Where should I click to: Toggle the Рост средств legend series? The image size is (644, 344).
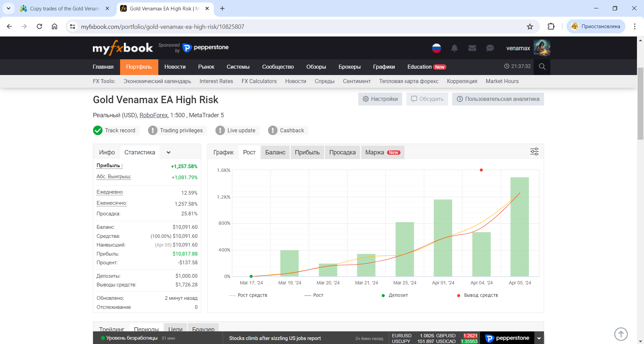click(x=248, y=295)
